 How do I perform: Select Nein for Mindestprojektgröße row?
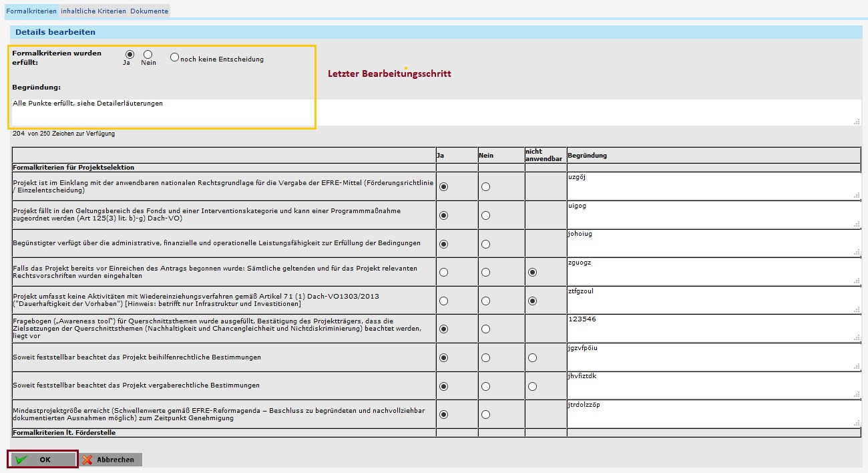(x=485, y=414)
